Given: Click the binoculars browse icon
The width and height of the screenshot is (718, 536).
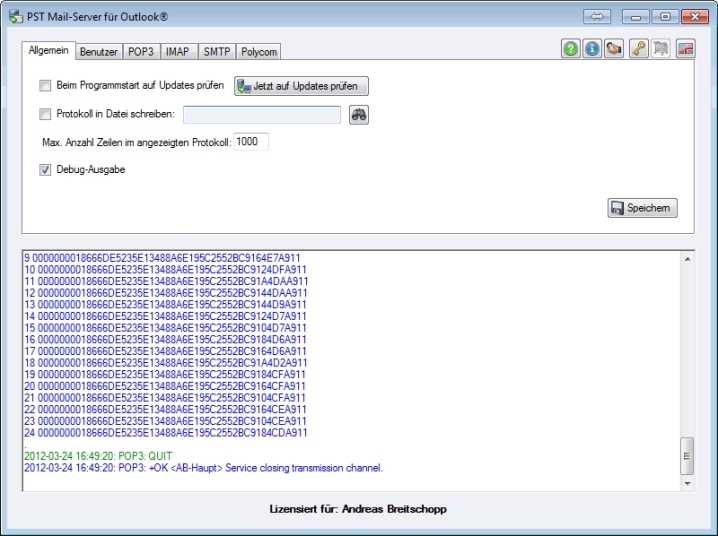Looking at the screenshot, I should tap(359, 114).
